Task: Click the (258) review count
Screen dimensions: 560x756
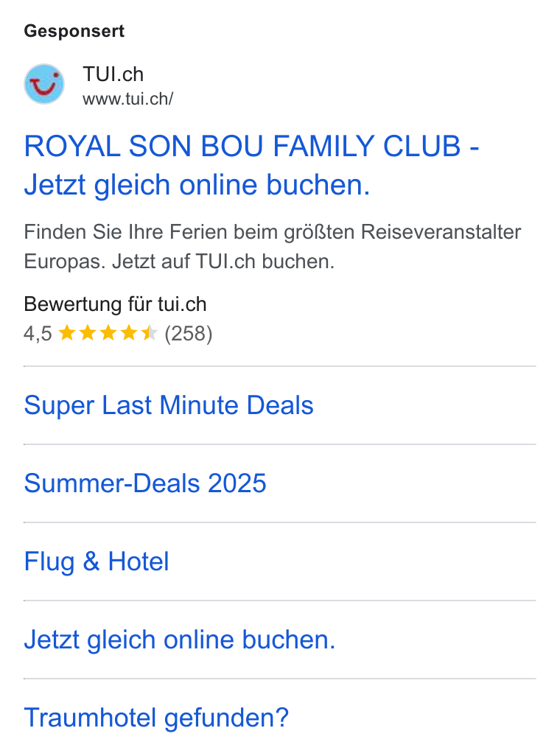Action: [188, 333]
